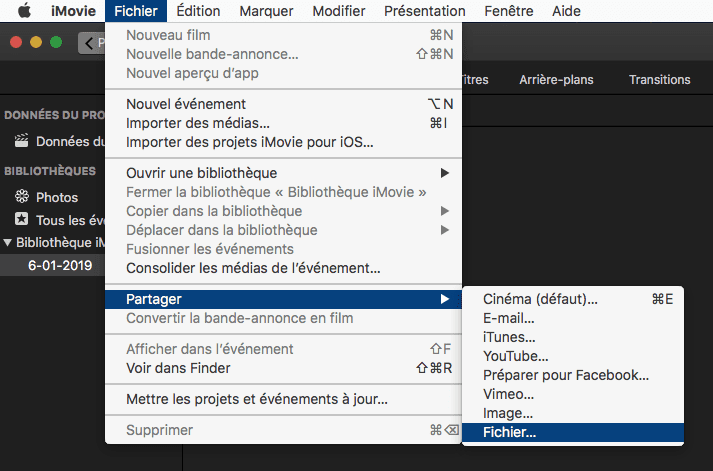The image size is (713, 471).
Task: Click the highlighted Partager menu entry
Action: click(x=283, y=299)
